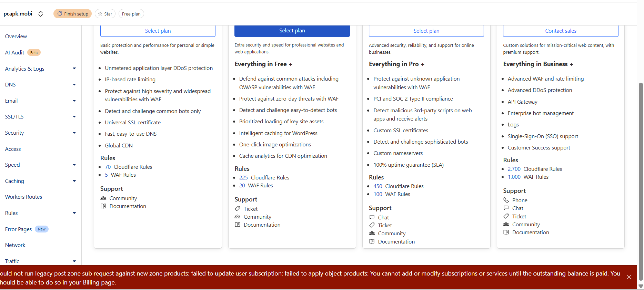644x290 pixels.
Task: Click the Documentation icon in Pro plan
Action: click(238, 225)
